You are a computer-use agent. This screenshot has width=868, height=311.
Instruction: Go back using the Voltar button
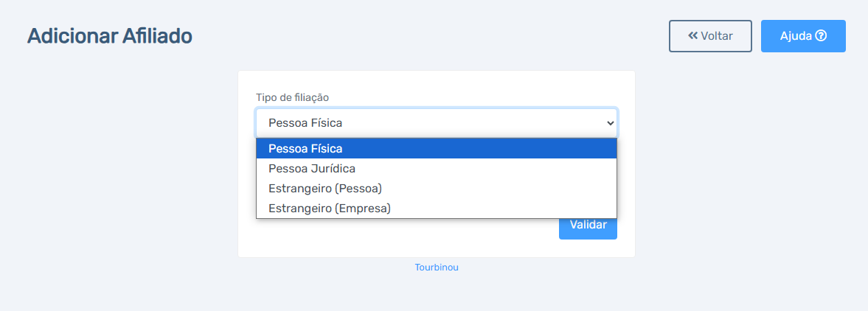click(710, 36)
